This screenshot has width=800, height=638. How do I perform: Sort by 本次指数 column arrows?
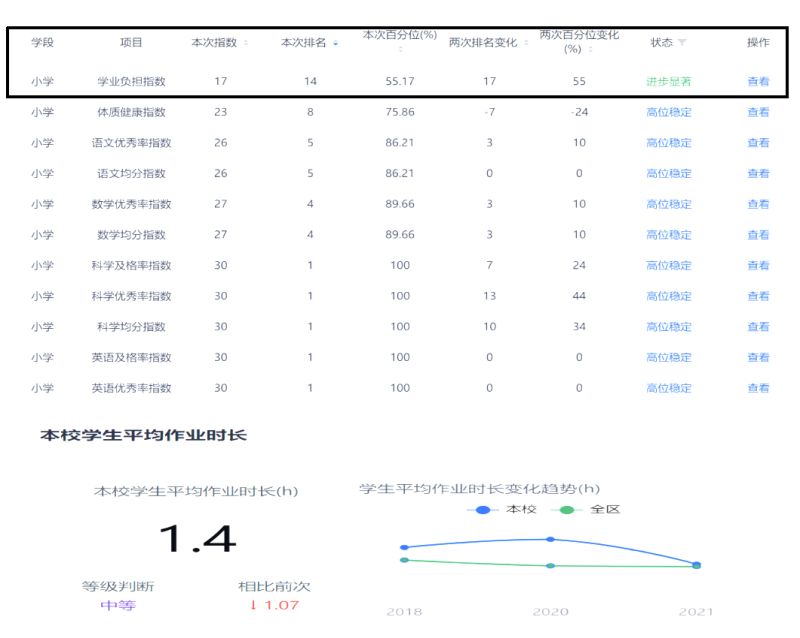pos(246,43)
